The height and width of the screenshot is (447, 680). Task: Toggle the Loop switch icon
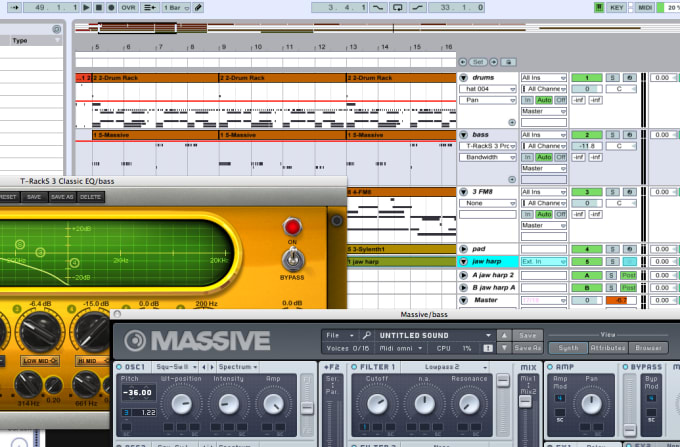click(398, 7)
